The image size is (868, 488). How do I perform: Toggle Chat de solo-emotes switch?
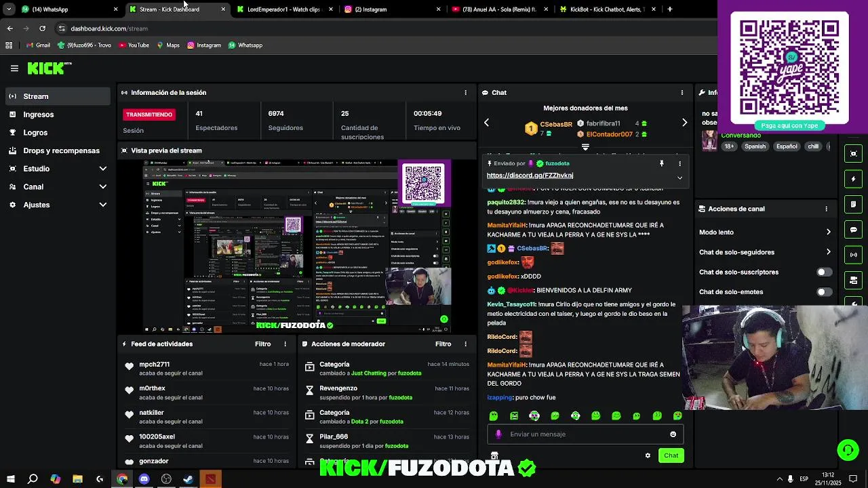tap(824, 292)
